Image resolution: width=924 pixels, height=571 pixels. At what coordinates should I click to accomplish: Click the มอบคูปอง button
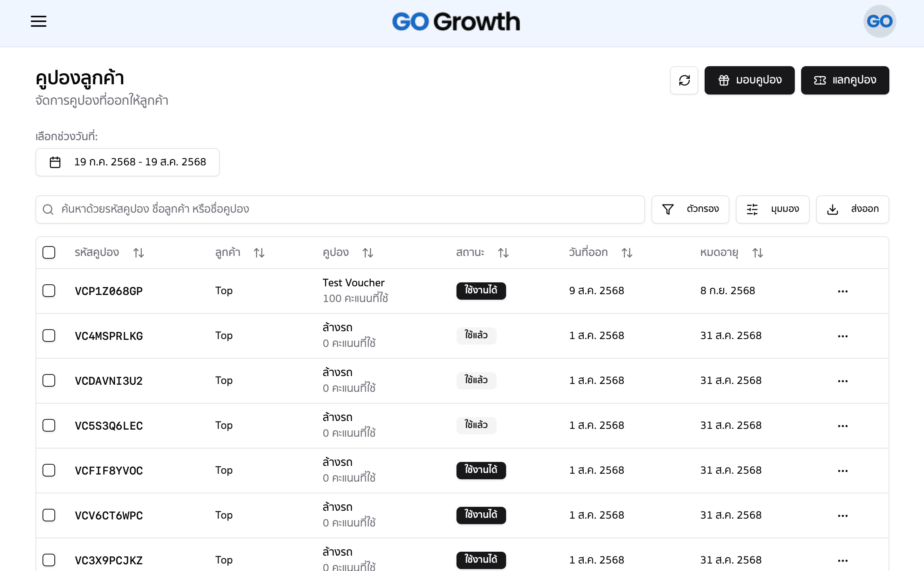(750, 80)
